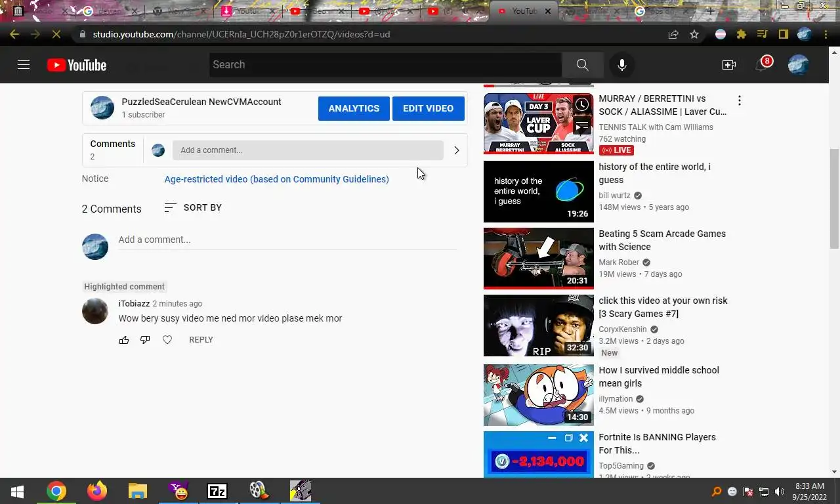The image size is (840, 504).
Task: Open the notifications bell with 8 alerts
Action: click(761, 65)
